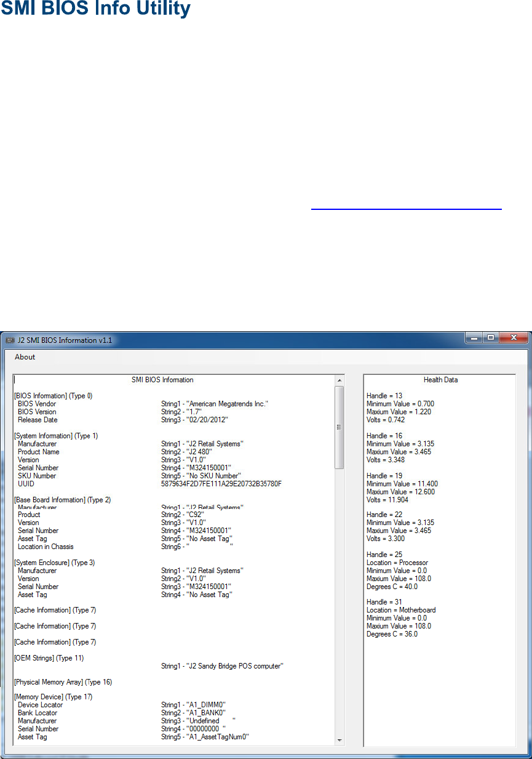
Task: Click "Handle = 13" in Health Data
Action: [384, 396]
